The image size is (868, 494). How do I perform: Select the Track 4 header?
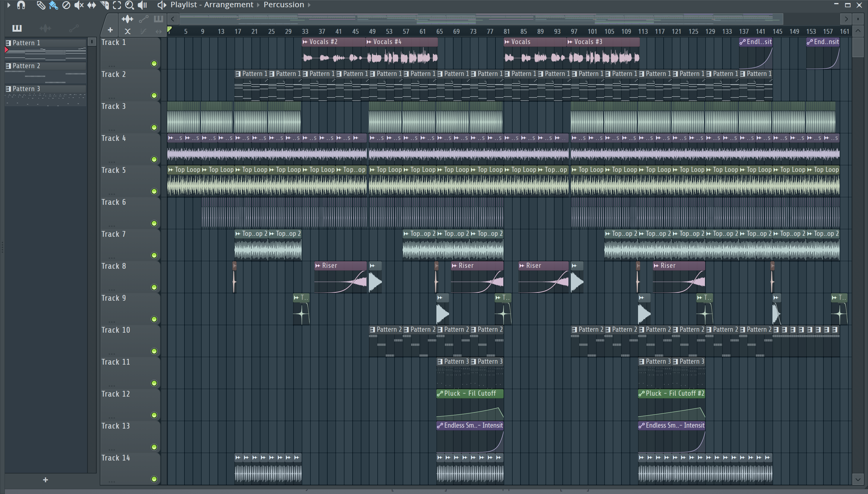coord(130,149)
